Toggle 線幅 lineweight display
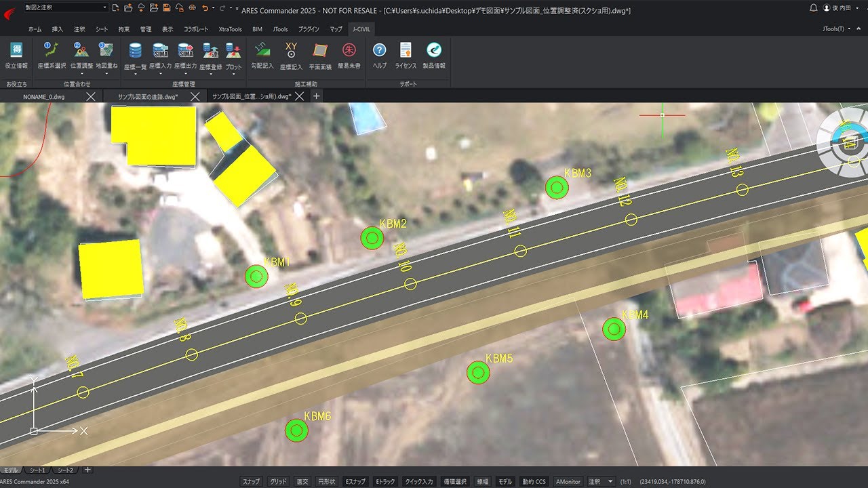This screenshot has width=868, height=488. point(482,482)
